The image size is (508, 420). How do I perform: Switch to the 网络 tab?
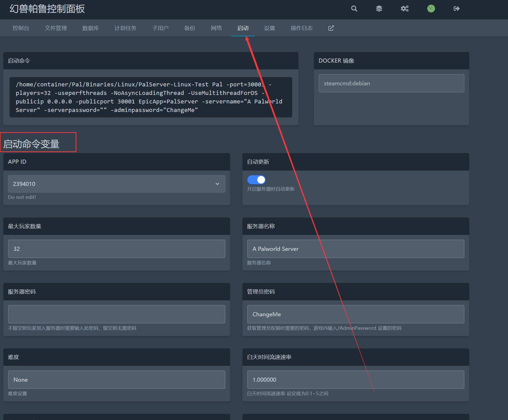click(216, 28)
